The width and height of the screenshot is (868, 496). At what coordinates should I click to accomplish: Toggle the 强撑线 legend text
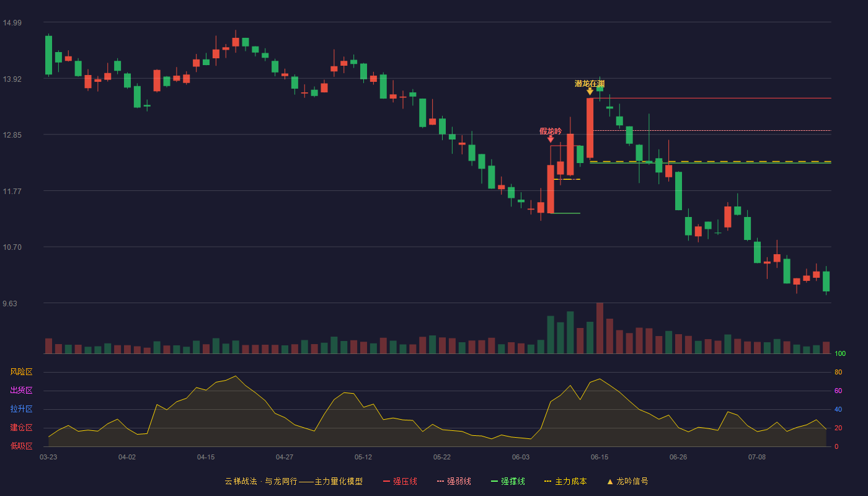[513, 481]
